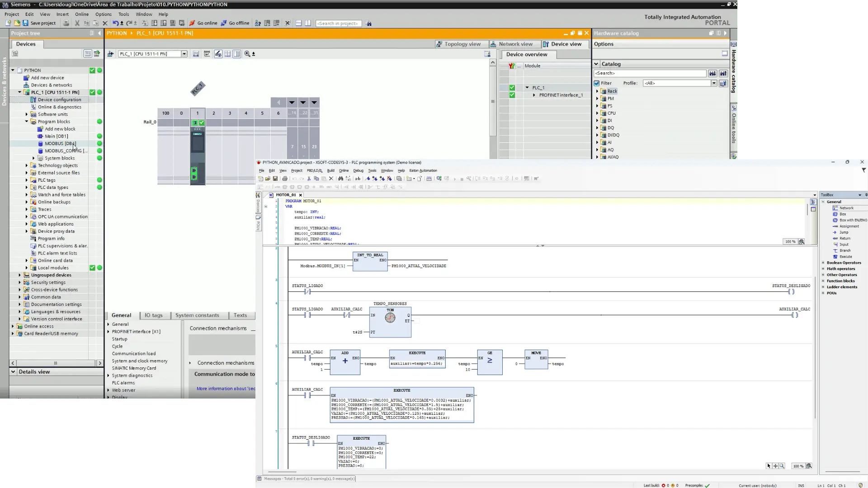Click the Hardware catalog search-down icon
The height and width of the screenshot is (488, 868).
tap(712, 73)
